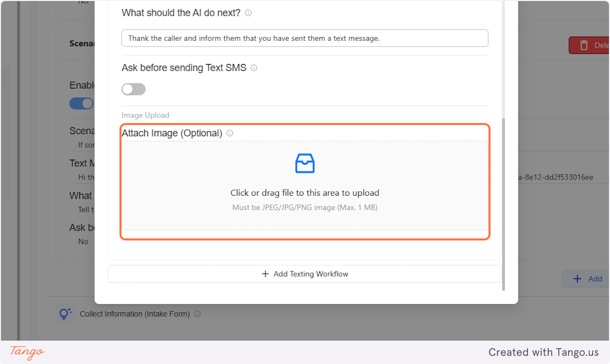610x364 pixels.
Task: Click the inbox upload icon
Action: [x=305, y=163]
